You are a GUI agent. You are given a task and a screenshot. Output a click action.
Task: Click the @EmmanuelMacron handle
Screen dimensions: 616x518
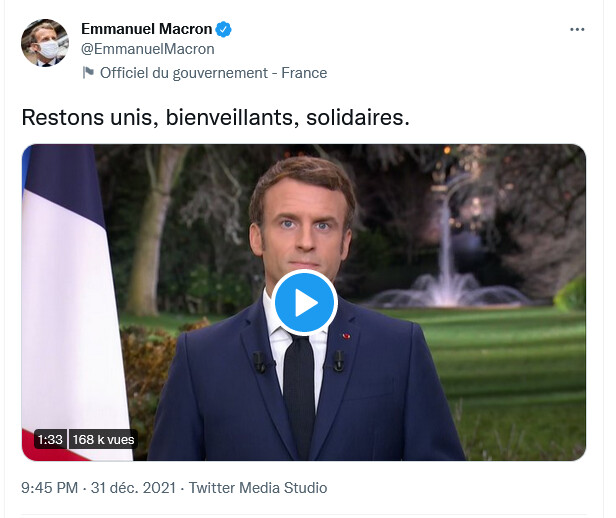coord(148,49)
